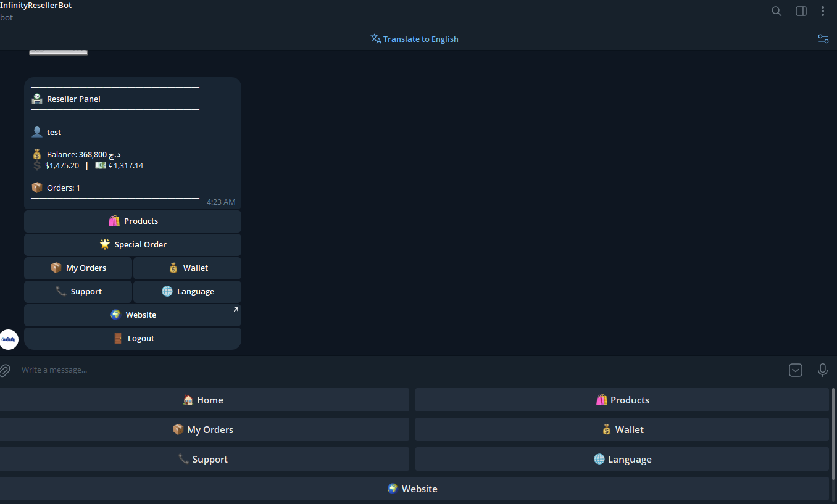Click the circular avatar on the left edge
The width and height of the screenshot is (837, 504).
(9, 339)
